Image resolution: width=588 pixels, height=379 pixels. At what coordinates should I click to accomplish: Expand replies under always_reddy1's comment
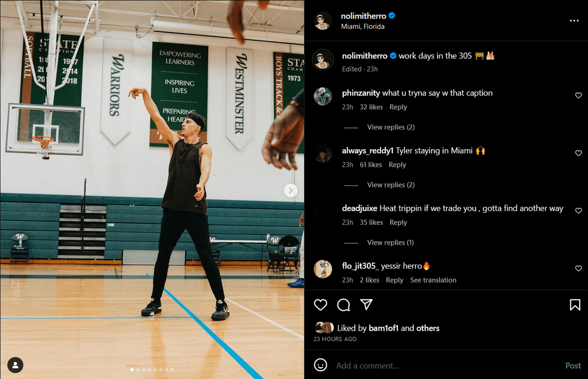[390, 185]
